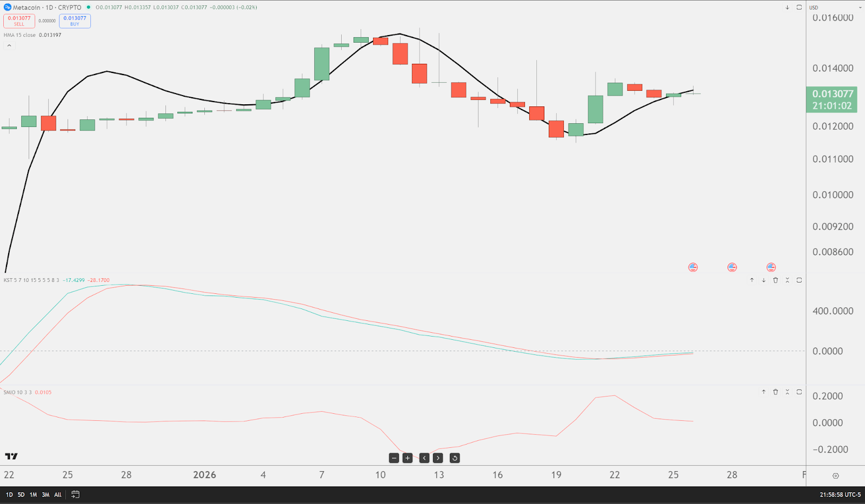The image size is (865, 504).
Task: Click the SMIO value 0.0105
Action: click(43, 392)
